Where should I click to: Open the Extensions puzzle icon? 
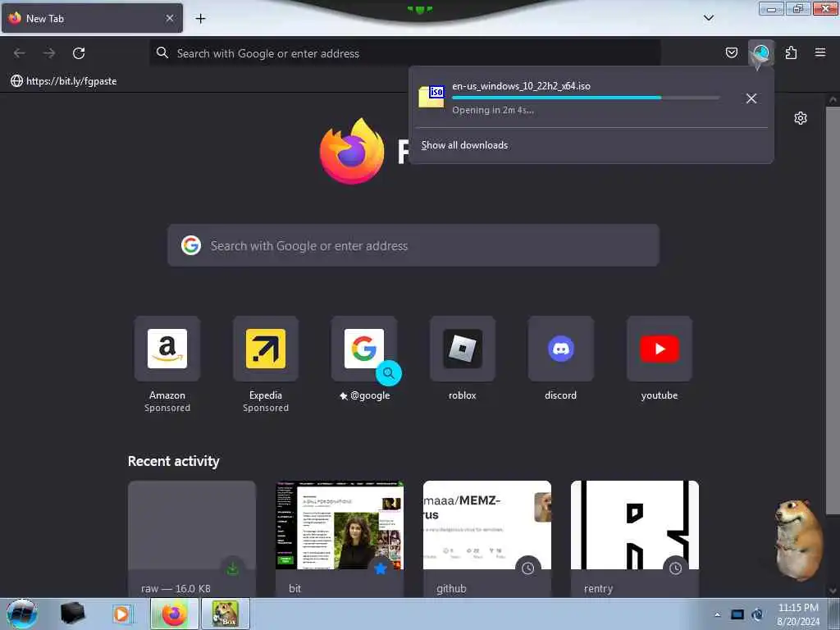791,52
